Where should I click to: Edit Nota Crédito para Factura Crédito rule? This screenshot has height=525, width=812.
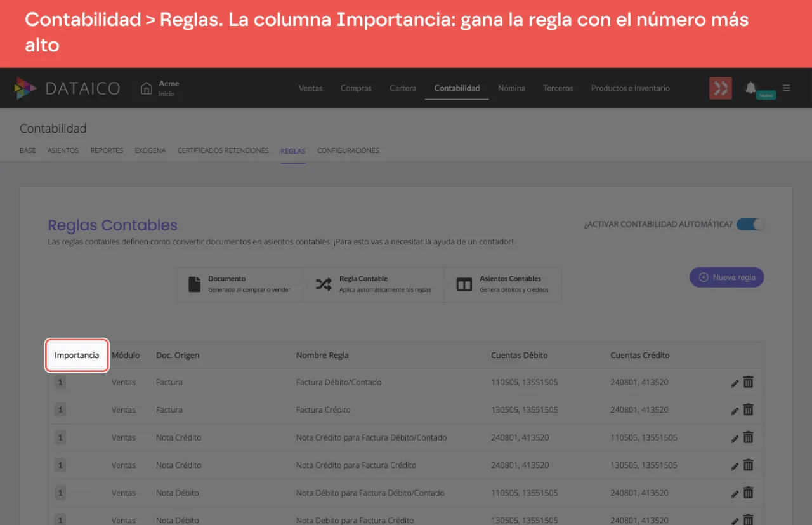(x=735, y=466)
